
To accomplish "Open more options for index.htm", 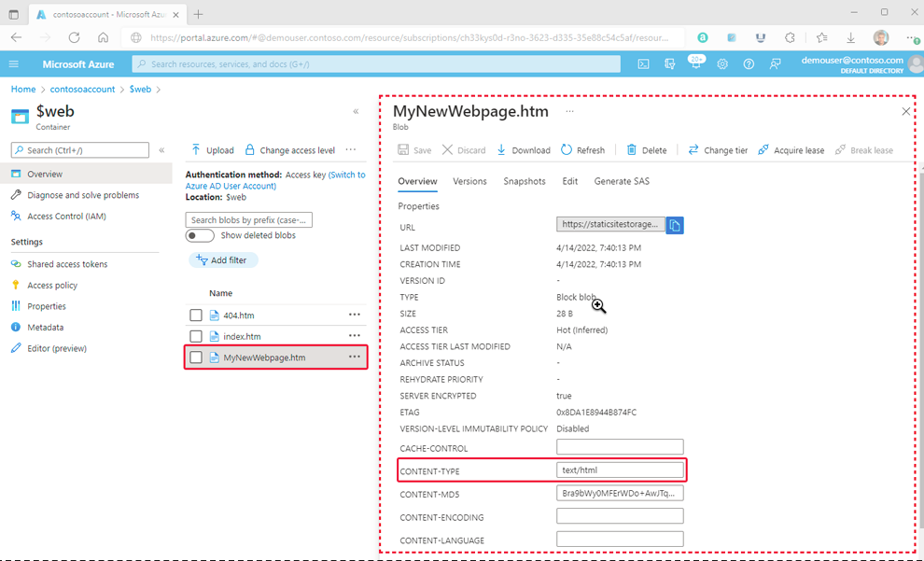I will 354,336.
